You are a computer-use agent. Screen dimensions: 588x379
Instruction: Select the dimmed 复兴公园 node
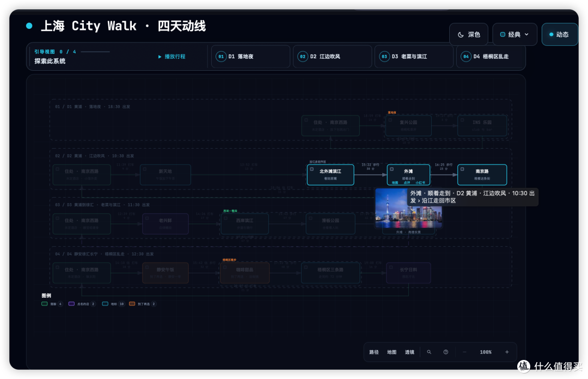[x=408, y=126]
